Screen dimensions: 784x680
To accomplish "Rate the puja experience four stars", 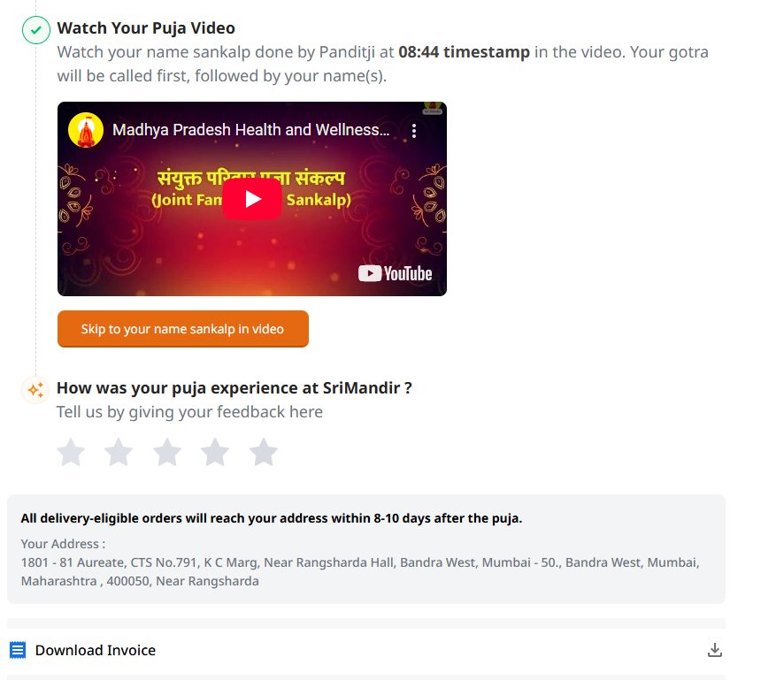I will (x=215, y=452).
